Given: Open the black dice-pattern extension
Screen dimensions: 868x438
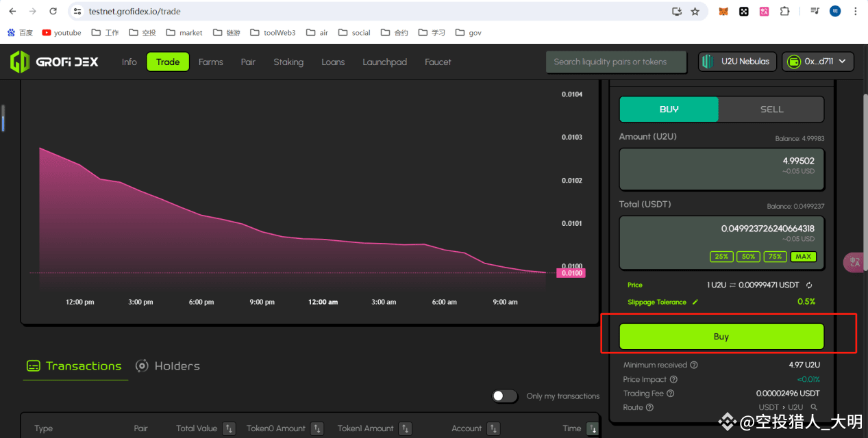Looking at the screenshot, I should pos(744,12).
